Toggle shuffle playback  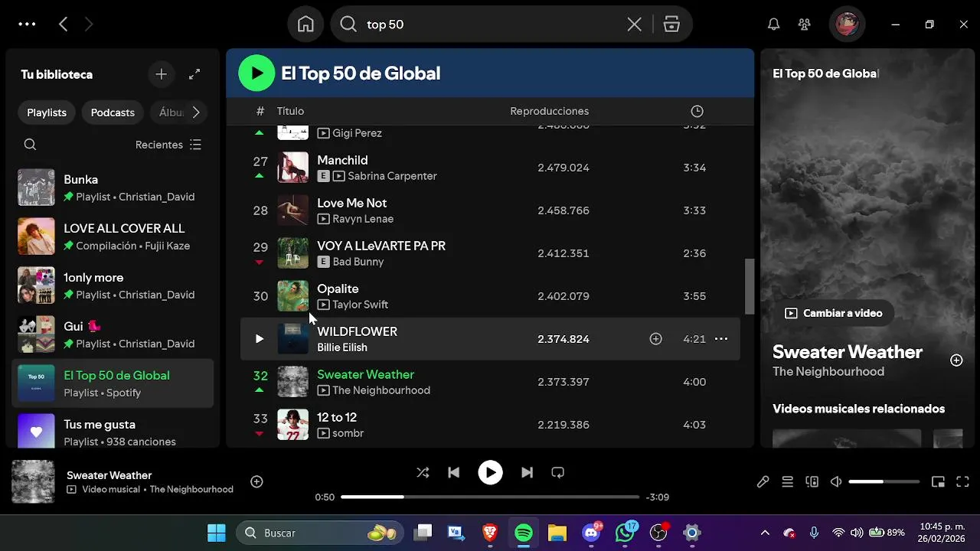(423, 473)
